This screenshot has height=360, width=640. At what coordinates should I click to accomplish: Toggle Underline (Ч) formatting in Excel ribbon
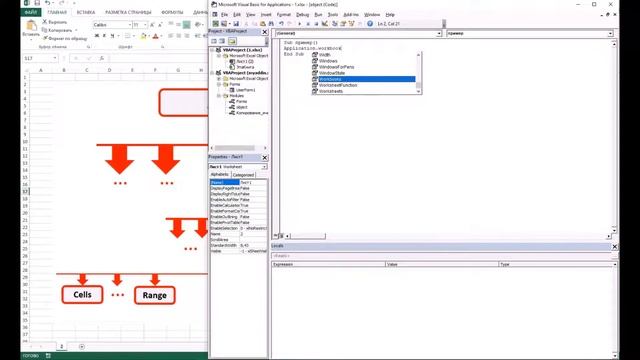112,36
